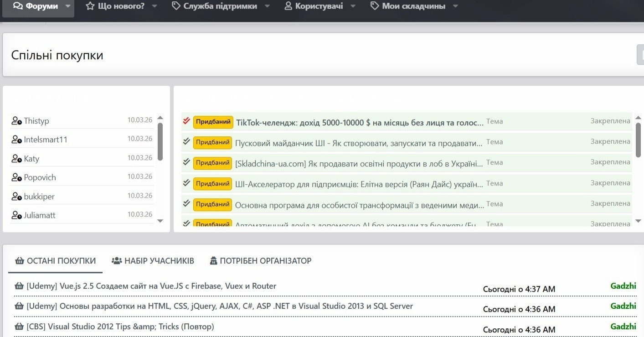Expand the Форуми dropdown arrow

click(68, 6)
